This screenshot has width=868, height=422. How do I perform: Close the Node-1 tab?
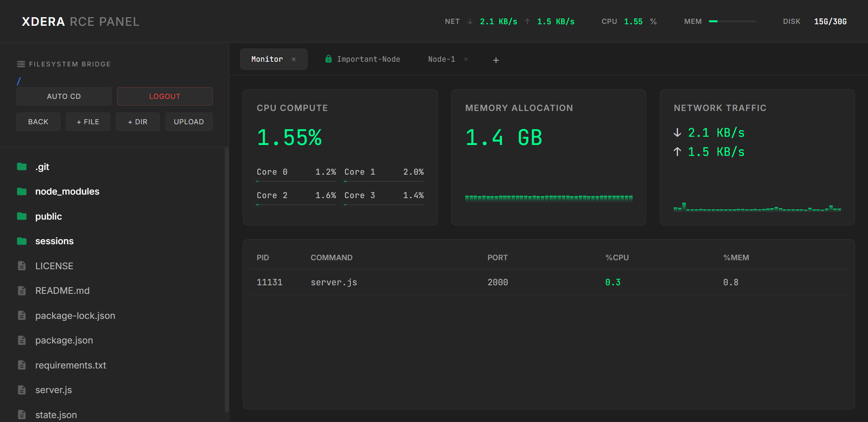point(466,59)
